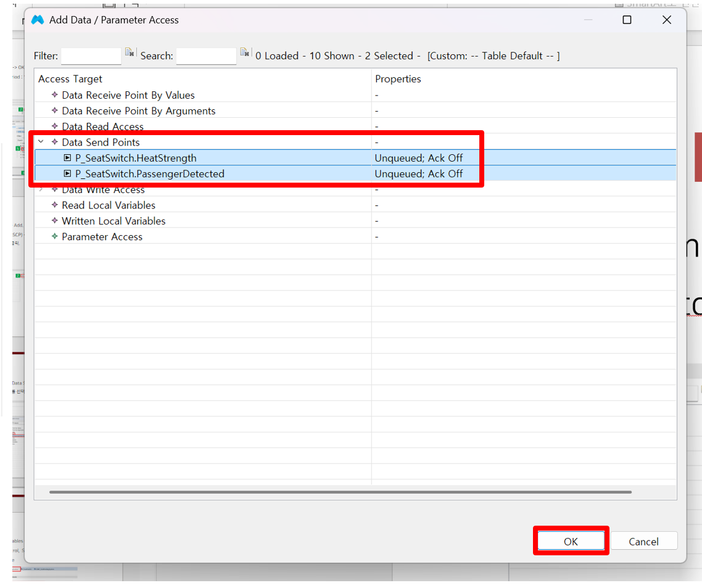Expand the Data Write Access node
This screenshot has width=702, height=588.
tap(41, 189)
